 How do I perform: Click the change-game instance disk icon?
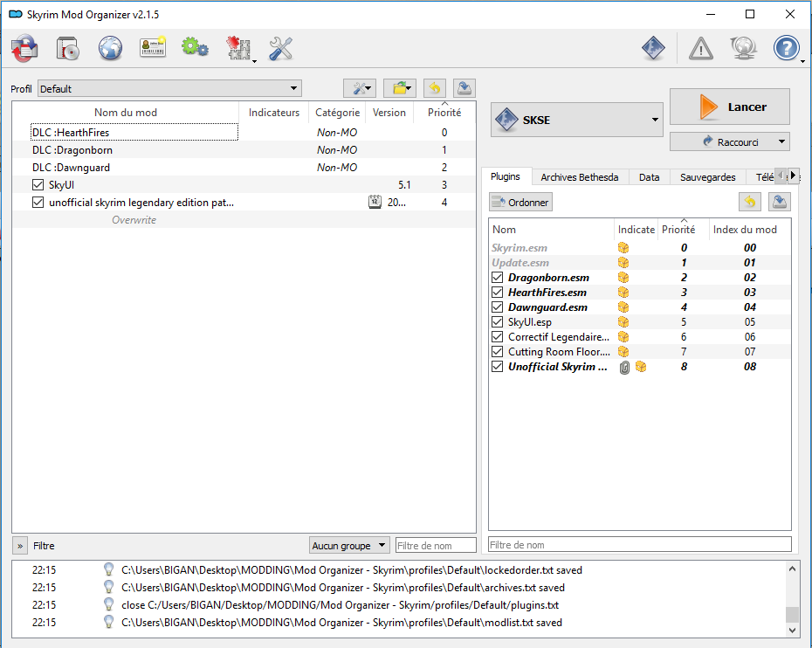point(24,49)
